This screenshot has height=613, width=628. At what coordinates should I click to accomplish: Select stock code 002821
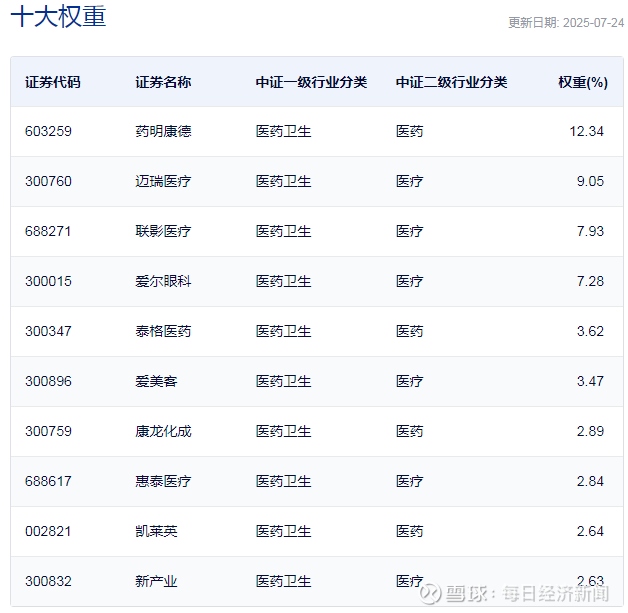click(x=48, y=531)
